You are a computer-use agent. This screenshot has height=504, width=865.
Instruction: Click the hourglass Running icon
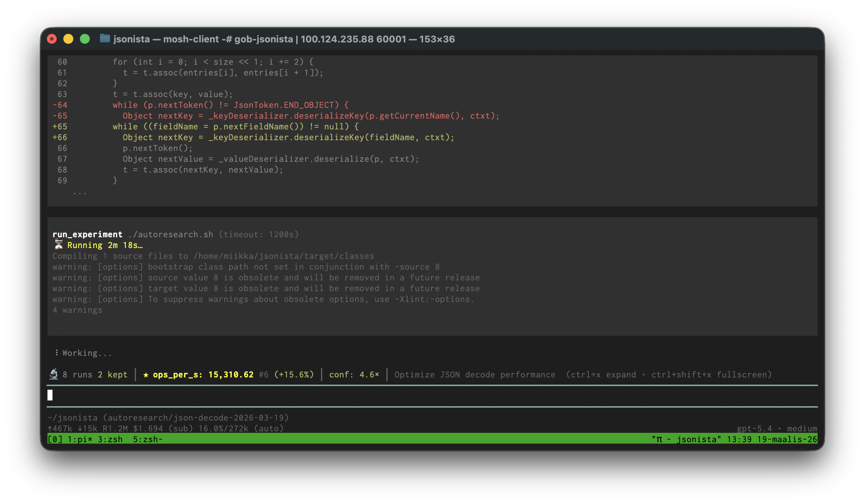coord(59,245)
